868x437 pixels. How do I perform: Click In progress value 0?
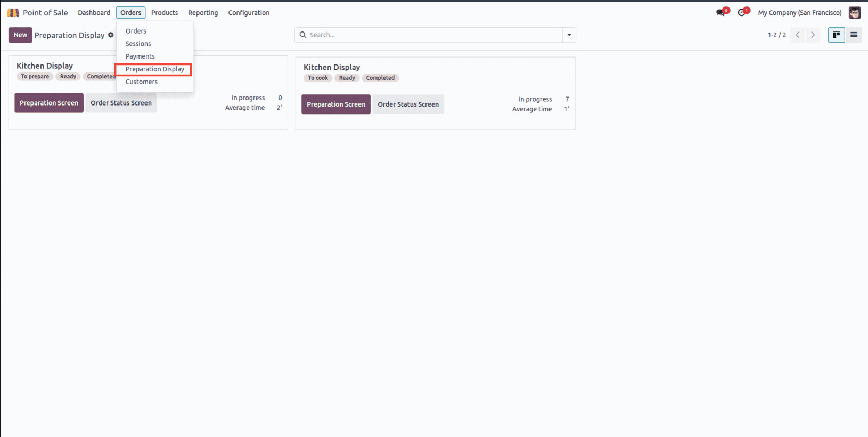coord(280,98)
